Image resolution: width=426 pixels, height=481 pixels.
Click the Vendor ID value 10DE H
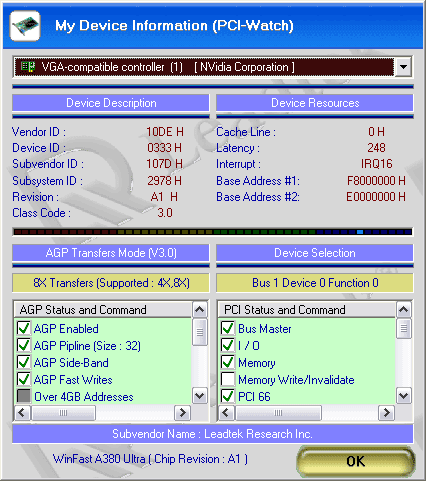coord(165,132)
